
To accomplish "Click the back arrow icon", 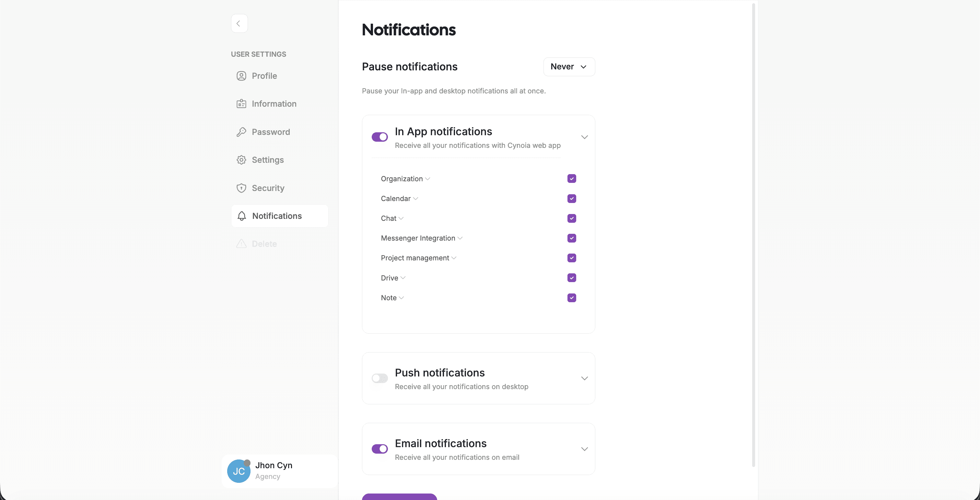I will (239, 24).
